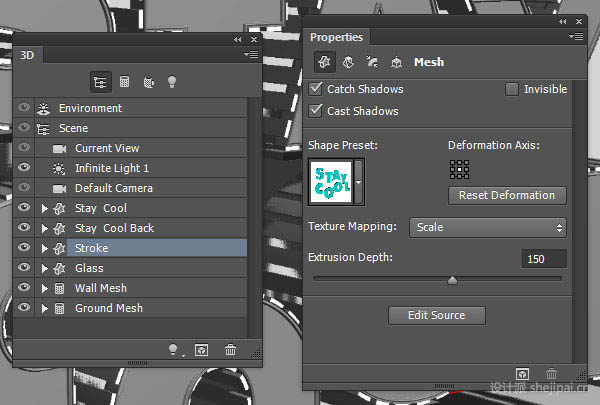Toggle visibility of Infinite Light 1
This screenshot has height=405, width=600.
click(x=24, y=167)
